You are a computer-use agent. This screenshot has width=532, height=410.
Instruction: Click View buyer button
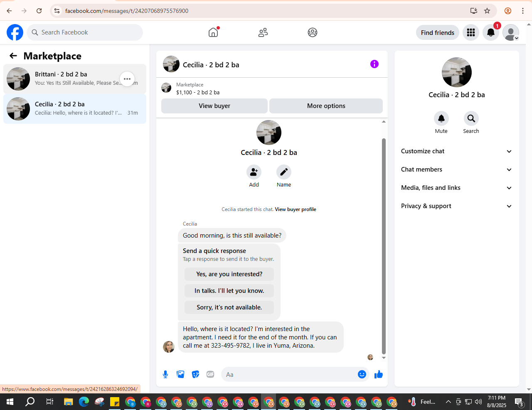click(214, 106)
